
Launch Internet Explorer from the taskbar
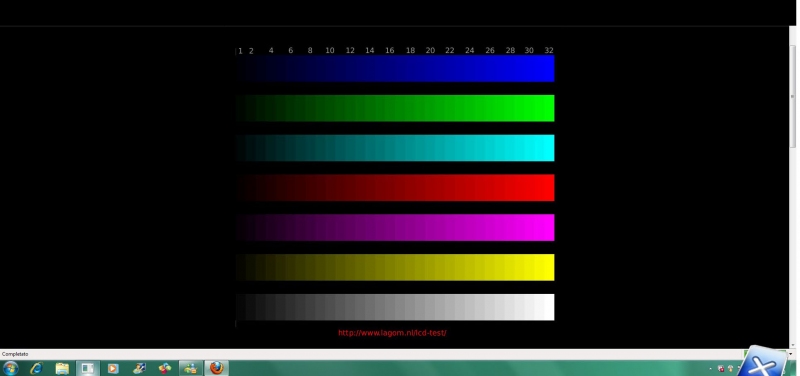pos(36,368)
